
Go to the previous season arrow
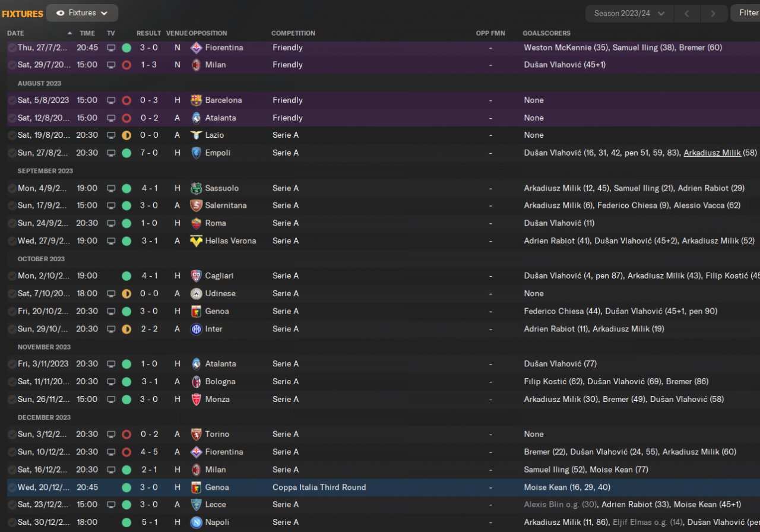(686, 13)
